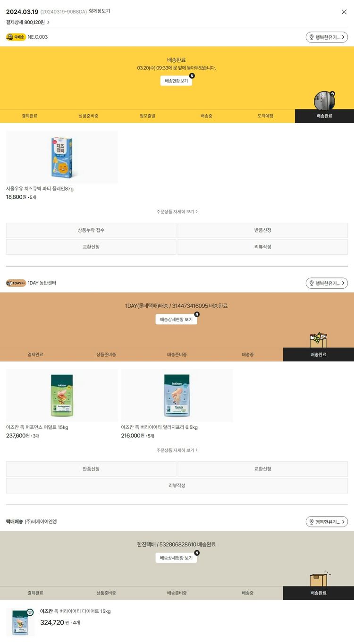
Task: Expand 주문상품 자세히 보기 under dog food items
Action: pyautogui.click(x=177, y=451)
